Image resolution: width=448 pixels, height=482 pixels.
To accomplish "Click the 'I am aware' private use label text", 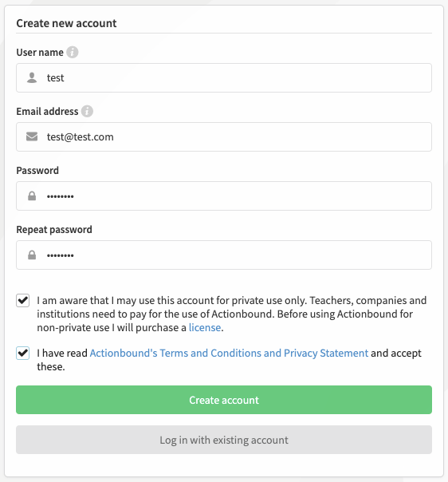I will point(232,314).
